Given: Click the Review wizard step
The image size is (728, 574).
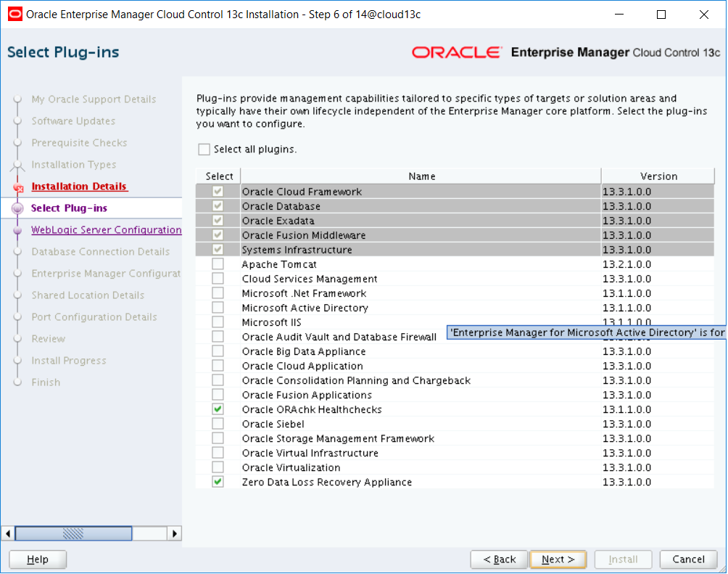Looking at the screenshot, I should click(49, 339).
